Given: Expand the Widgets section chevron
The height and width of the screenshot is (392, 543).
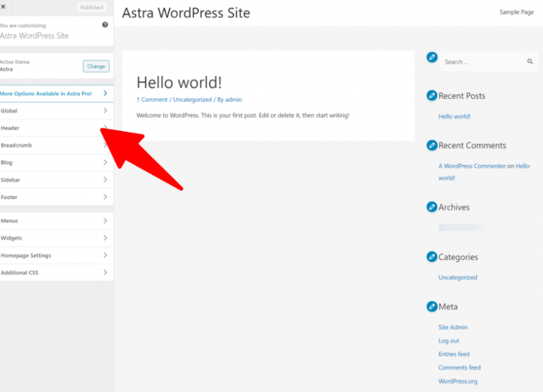Looking at the screenshot, I should [x=105, y=238].
